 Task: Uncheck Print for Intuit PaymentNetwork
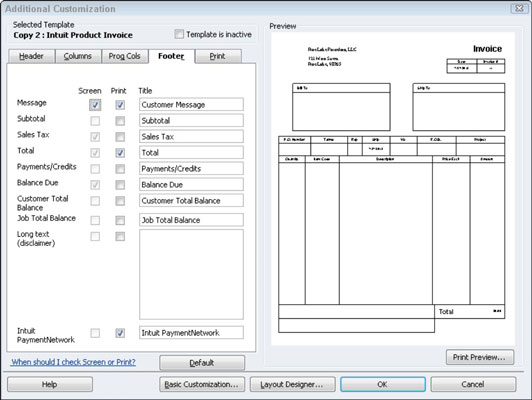[120, 333]
